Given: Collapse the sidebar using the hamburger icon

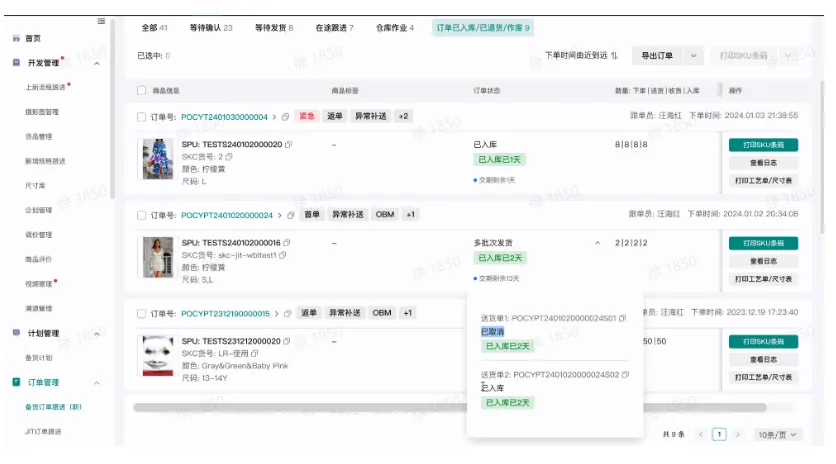Looking at the screenshot, I should point(101,21).
